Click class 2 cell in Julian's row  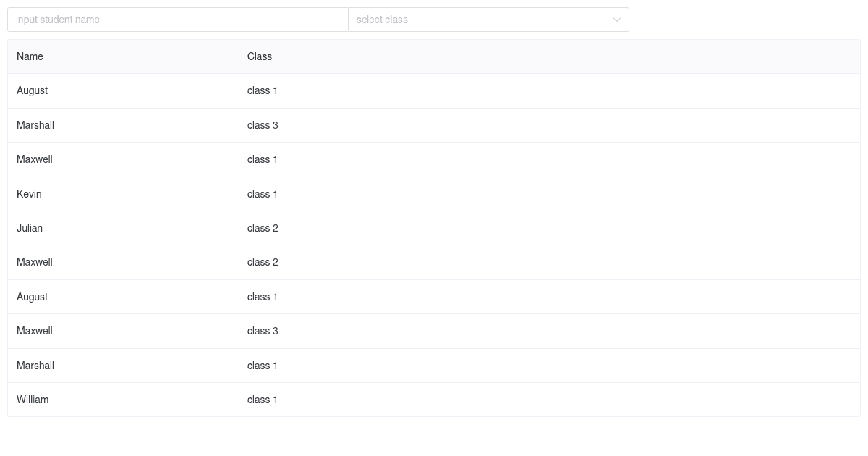(x=263, y=228)
